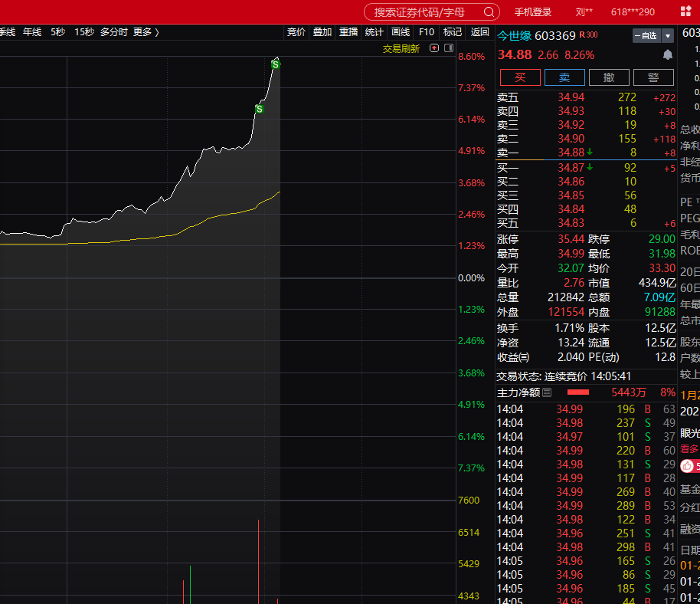Click the 涨停 price 35.44

[x=571, y=239]
